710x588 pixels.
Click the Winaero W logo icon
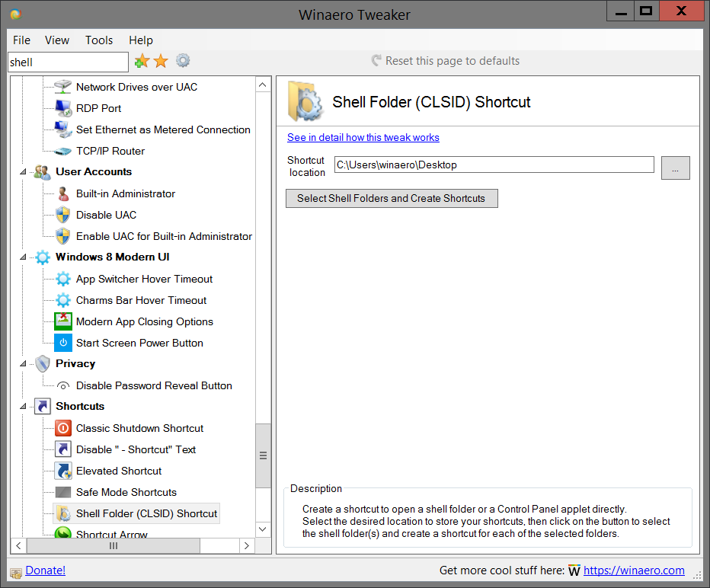574,570
